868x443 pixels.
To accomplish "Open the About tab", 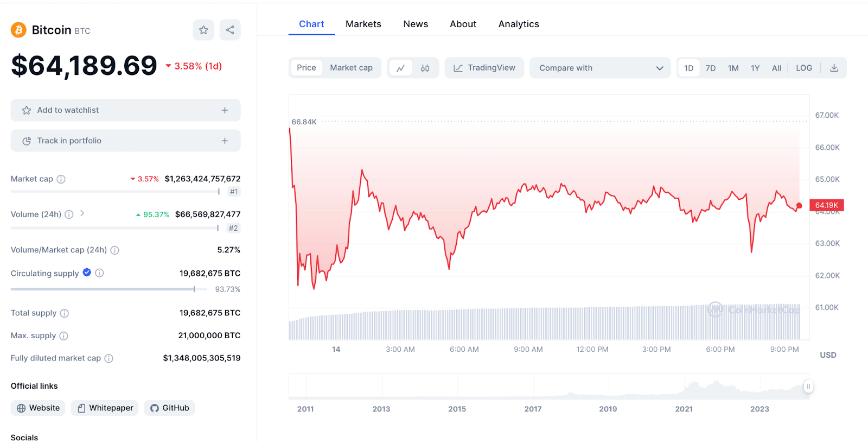I will (x=463, y=24).
